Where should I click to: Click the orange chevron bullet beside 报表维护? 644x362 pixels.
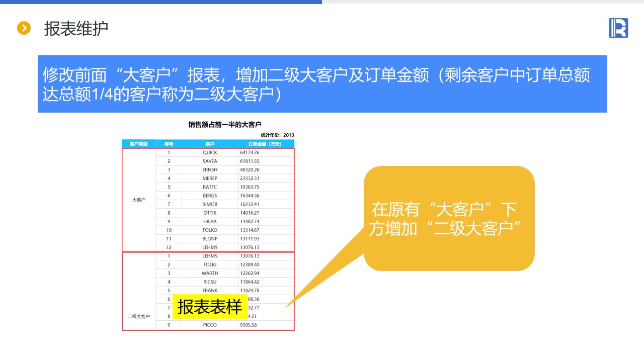(24, 28)
